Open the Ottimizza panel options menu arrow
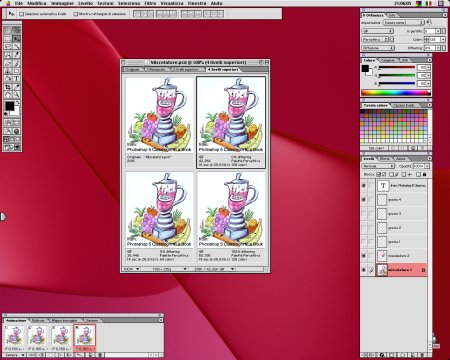The height and width of the screenshot is (360, 450). click(445, 15)
